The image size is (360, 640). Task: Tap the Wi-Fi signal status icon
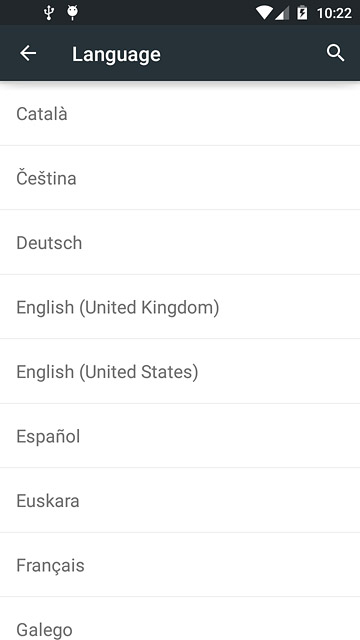tap(264, 13)
